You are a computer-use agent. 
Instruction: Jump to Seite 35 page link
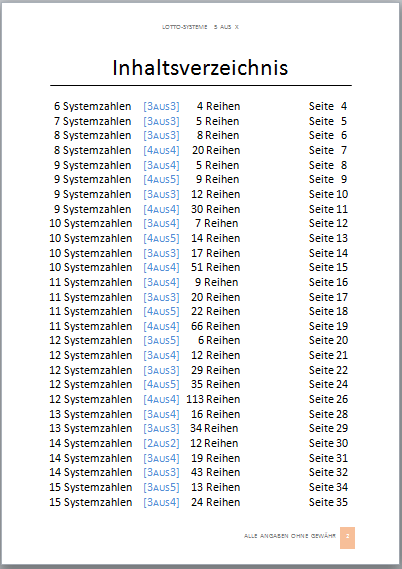click(328, 502)
